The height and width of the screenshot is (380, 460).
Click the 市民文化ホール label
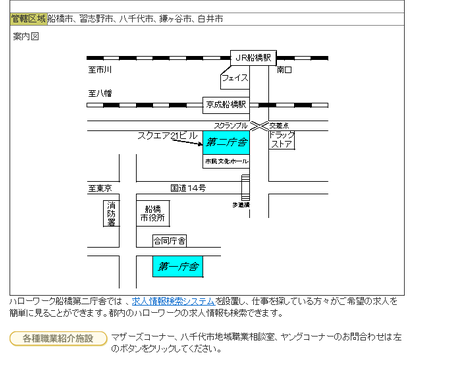click(x=226, y=161)
